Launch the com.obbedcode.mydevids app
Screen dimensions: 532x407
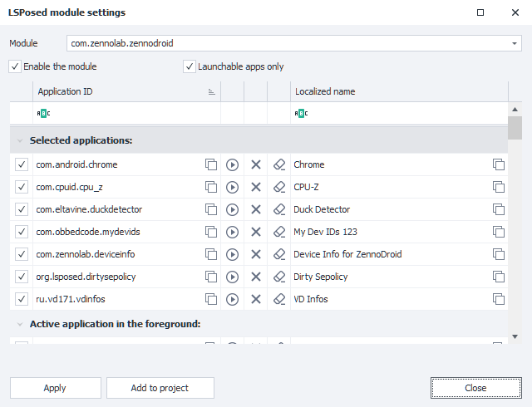click(233, 232)
